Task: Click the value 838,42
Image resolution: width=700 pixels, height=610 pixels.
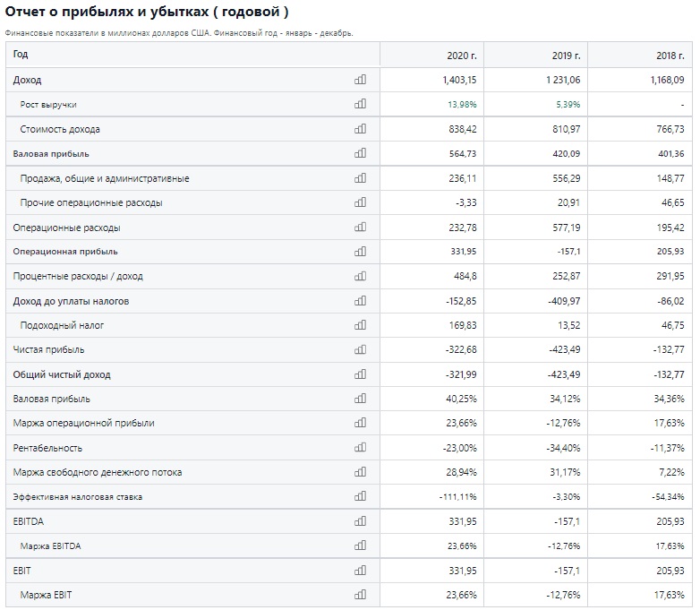Action: 463,129
